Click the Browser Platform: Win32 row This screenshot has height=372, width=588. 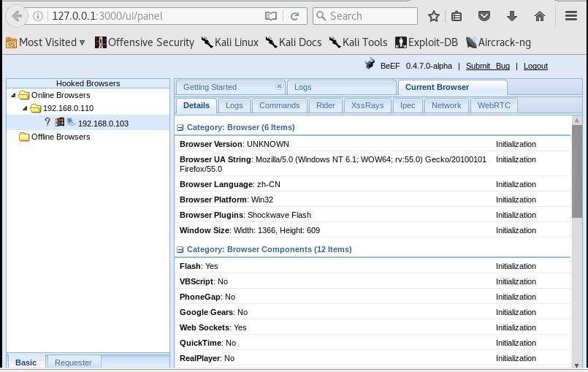[373, 200]
